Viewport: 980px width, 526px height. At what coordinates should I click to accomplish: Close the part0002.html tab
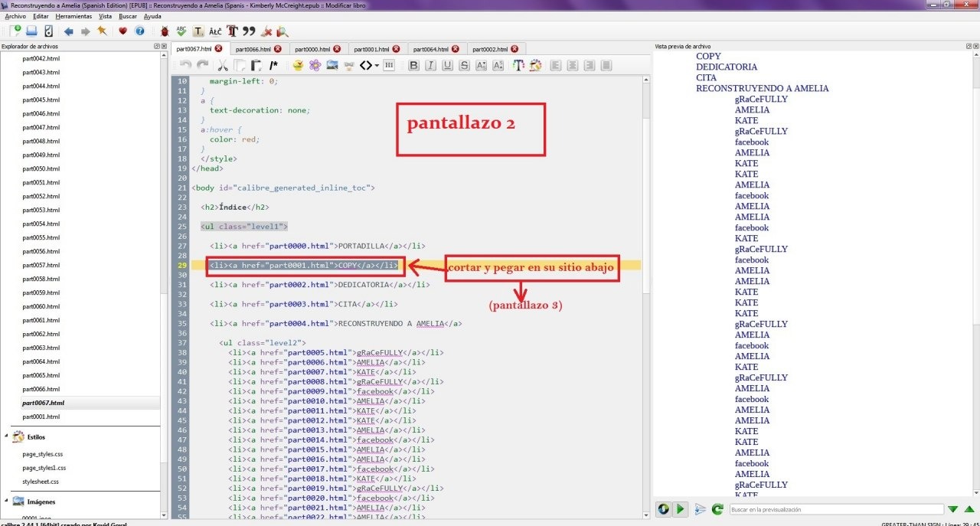coord(514,49)
